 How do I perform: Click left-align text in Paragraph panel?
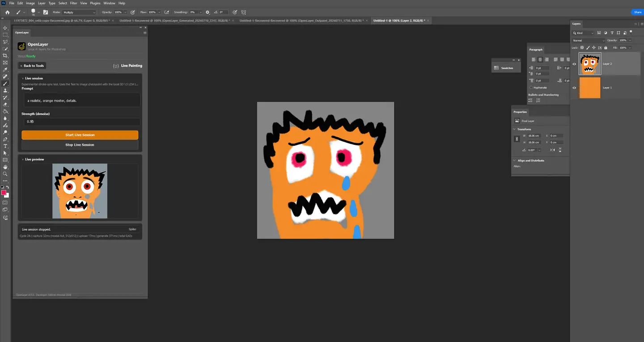[x=534, y=59]
